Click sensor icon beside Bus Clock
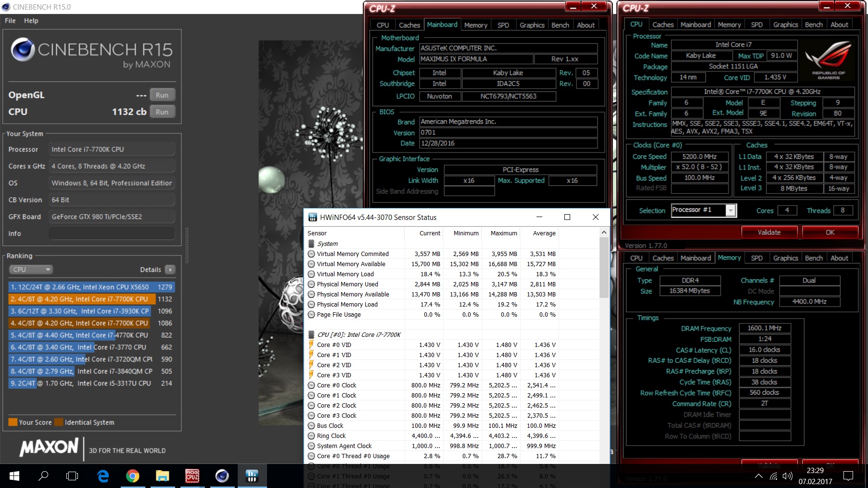Image resolution: width=868 pixels, height=488 pixels. point(311,426)
